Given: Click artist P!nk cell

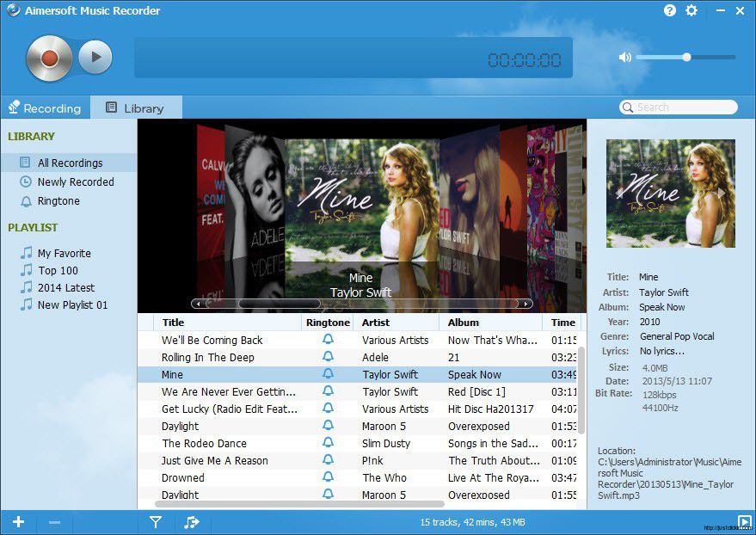Looking at the screenshot, I should pos(372,461).
